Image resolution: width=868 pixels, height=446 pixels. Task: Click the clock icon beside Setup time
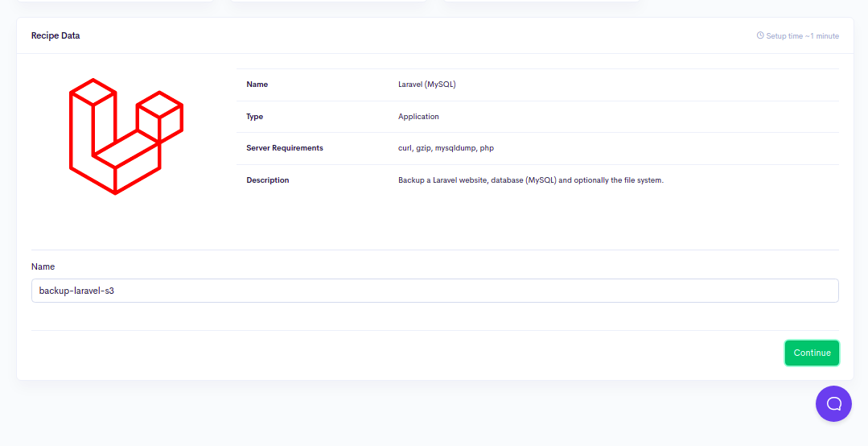coord(760,35)
